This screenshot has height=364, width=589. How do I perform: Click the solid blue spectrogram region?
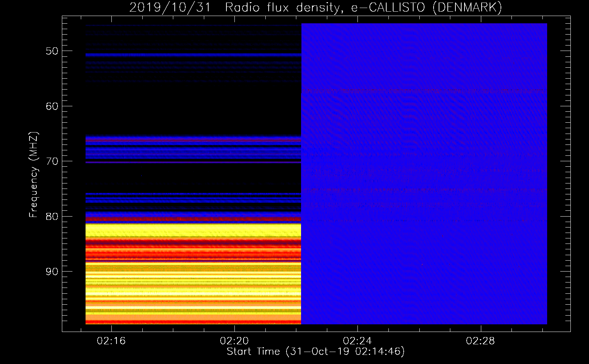(x=424, y=174)
